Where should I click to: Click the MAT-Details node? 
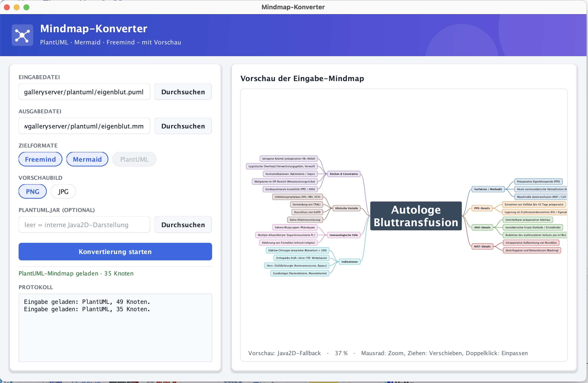[482, 246]
